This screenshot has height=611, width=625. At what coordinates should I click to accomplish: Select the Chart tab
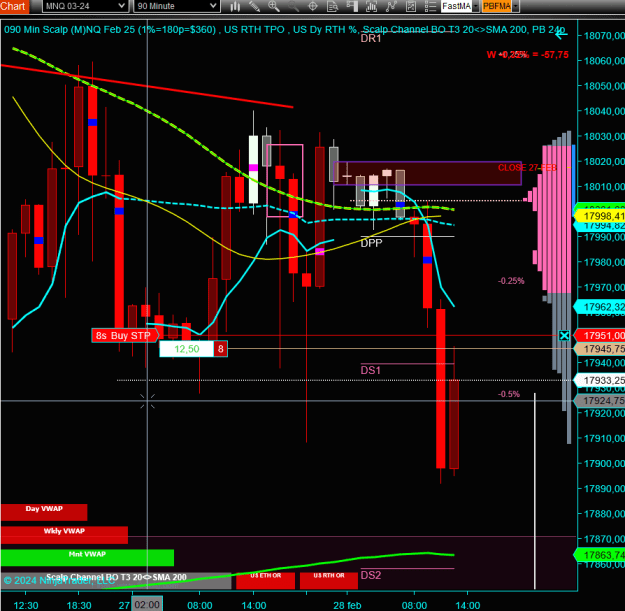14,6
